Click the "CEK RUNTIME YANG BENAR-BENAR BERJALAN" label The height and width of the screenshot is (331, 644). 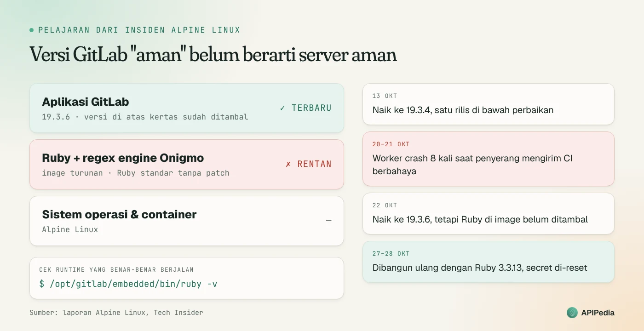(x=116, y=270)
